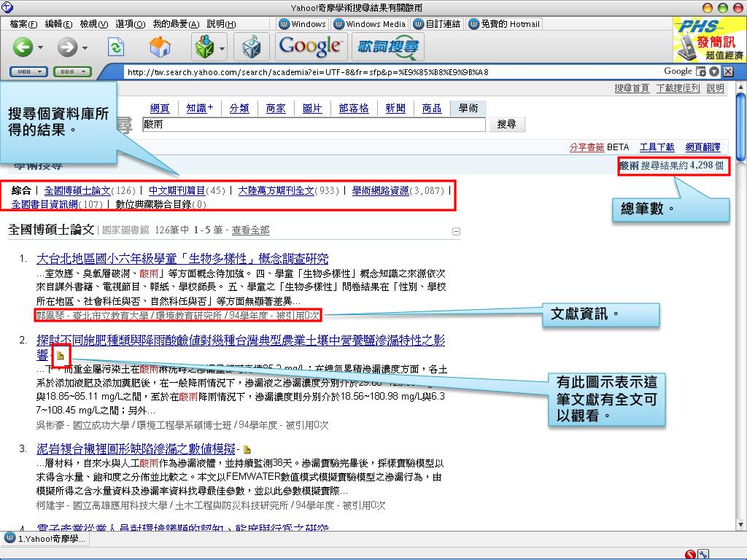Filter by 大陸萬方期刊全文 (933)

[x=276, y=190]
